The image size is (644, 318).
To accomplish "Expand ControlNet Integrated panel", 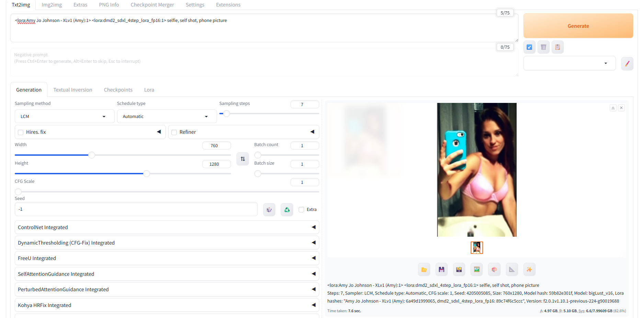I will (x=167, y=227).
